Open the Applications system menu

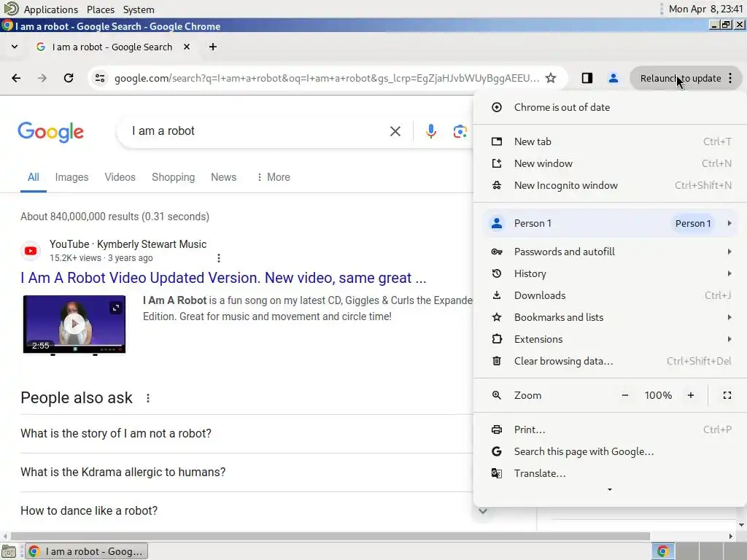pyautogui.click(x=51, y=9)
